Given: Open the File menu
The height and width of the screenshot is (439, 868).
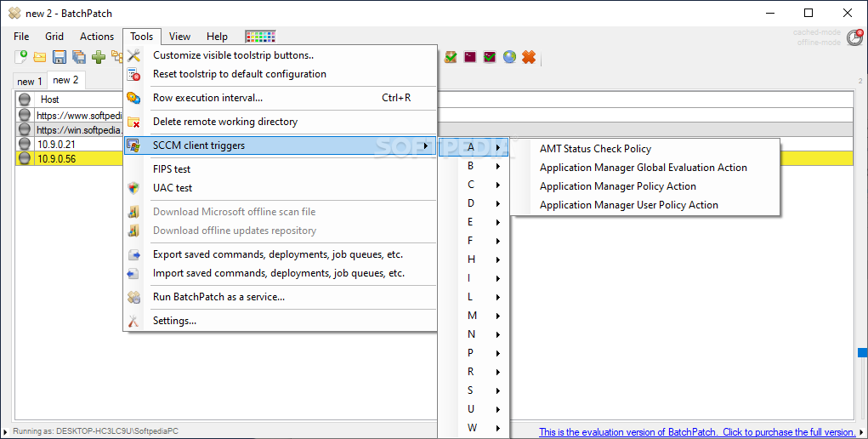Looking at the screenshot, I should pos(21,37).
